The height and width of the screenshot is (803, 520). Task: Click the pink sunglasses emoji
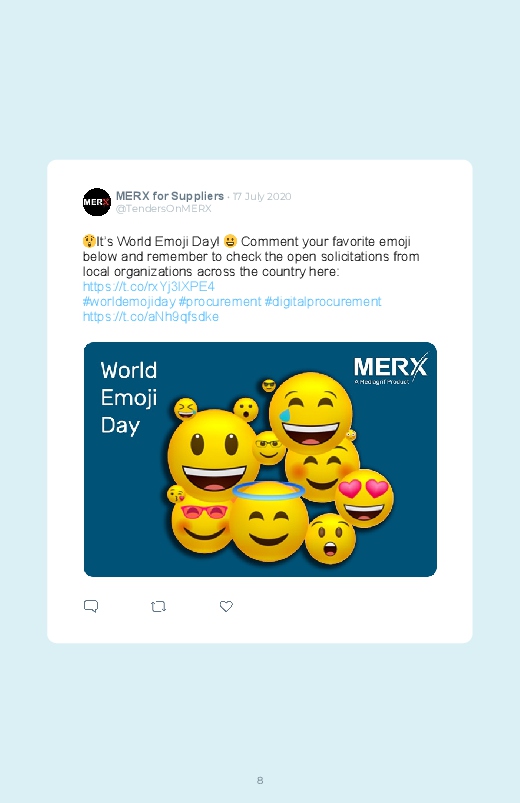(x=202, y=525)
